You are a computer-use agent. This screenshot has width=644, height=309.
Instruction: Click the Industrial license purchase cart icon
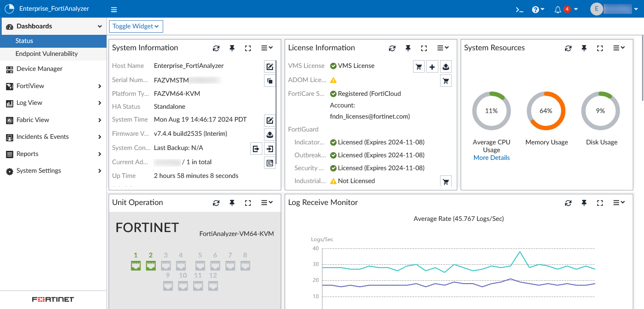[446, 181]
